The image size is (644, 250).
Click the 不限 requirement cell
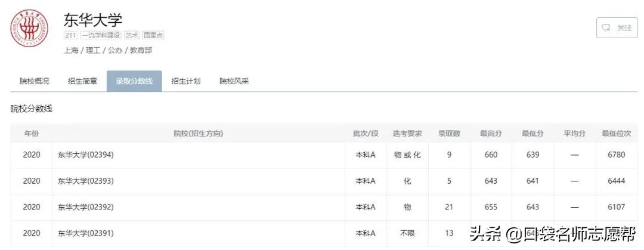point(407,233)
